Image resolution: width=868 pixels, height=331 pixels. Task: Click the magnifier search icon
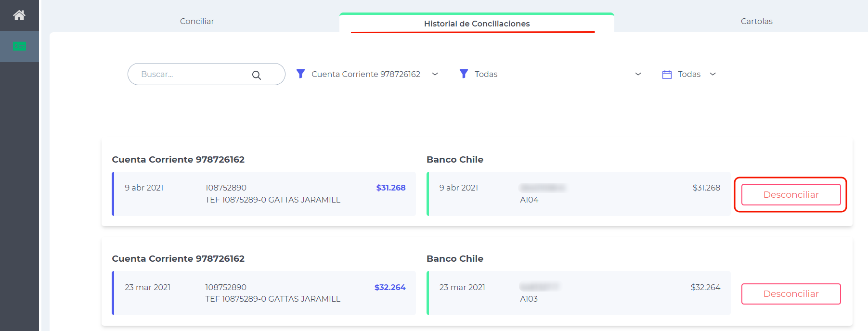tap(257, 75)
